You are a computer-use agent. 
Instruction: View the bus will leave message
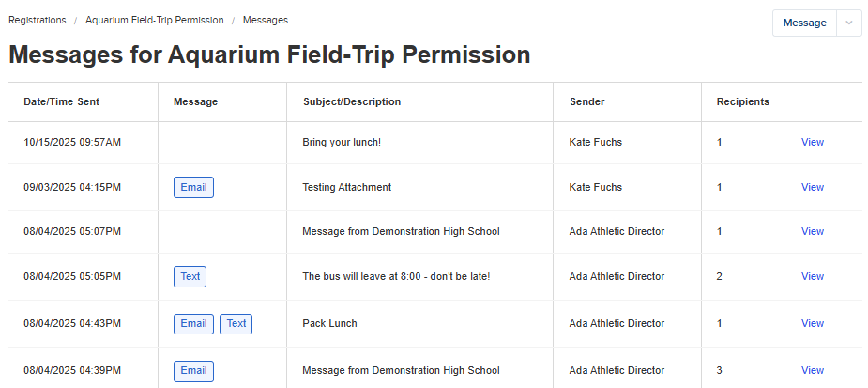pyautogui.click(x=812, y=276)
